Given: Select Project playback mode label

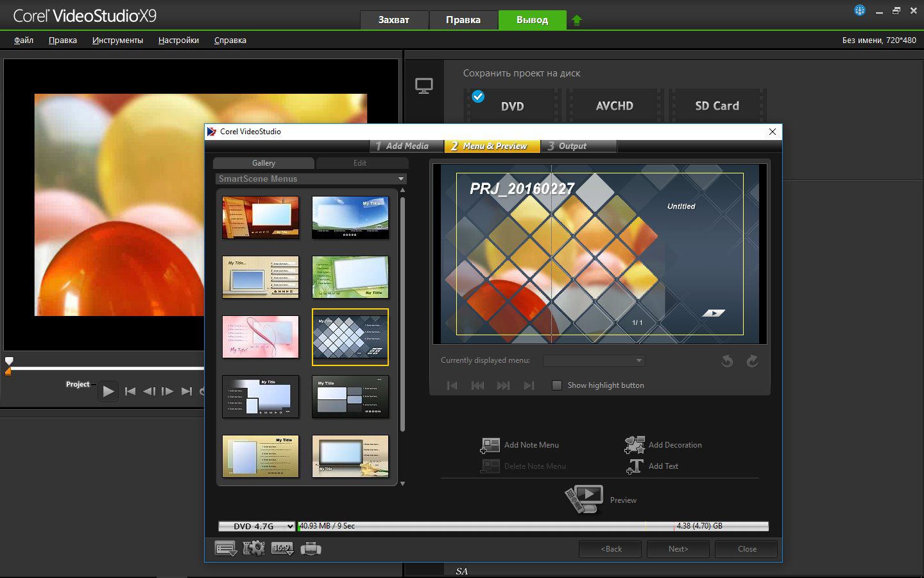Looking at the screenshot, I should click(x=78, y=384).
